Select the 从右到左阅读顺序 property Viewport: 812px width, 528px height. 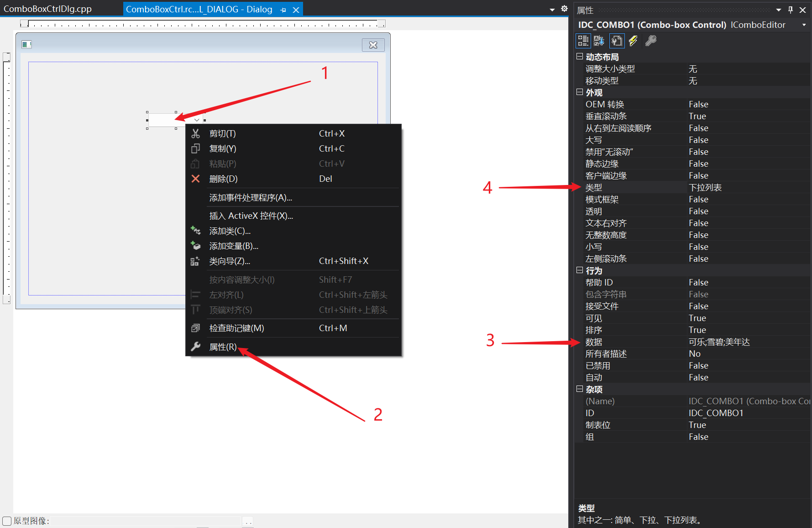pyautogui.click(x=692, y=128)
